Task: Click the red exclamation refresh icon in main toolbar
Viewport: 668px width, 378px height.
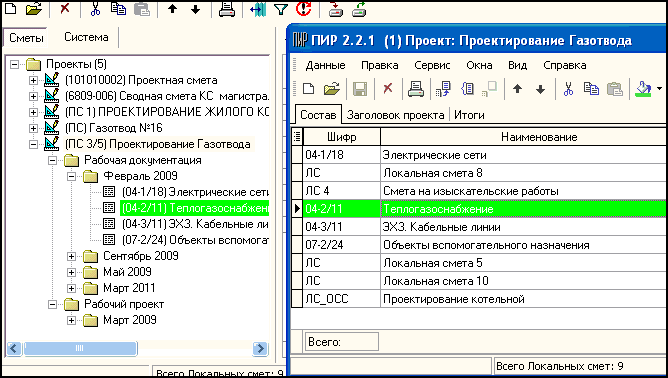Action: tap(304, 9)
